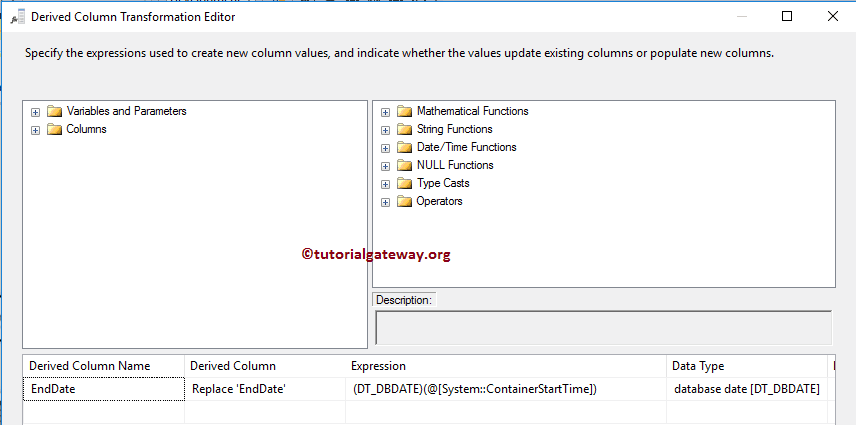This screenshot has width=856, height=425.
Task: Expand Date/Time Functions node
Action: (385, 148)
